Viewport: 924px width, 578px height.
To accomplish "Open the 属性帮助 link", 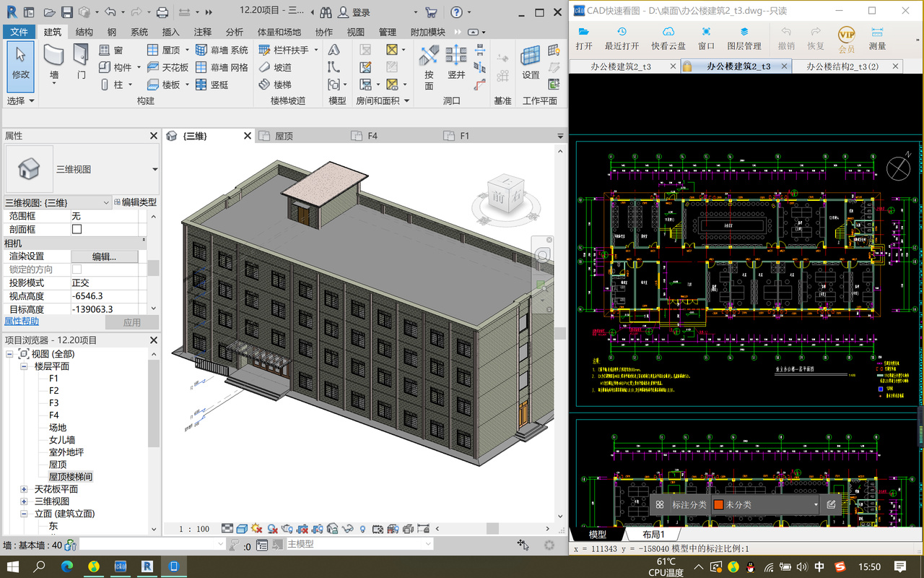I will coord(22,322).
